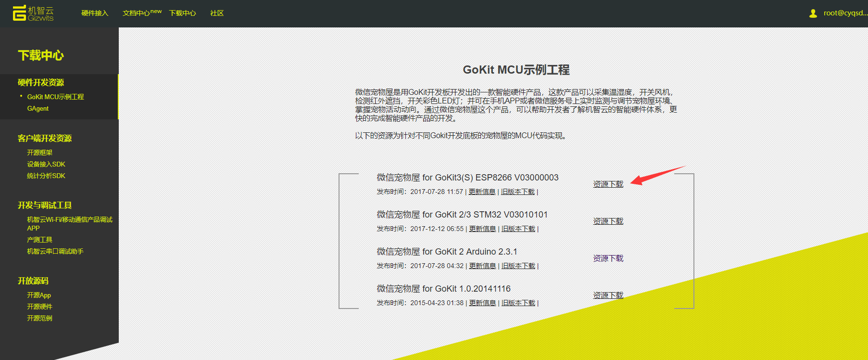
Task: Click 开发与调试工具 section heading
Action: (45, 205)
